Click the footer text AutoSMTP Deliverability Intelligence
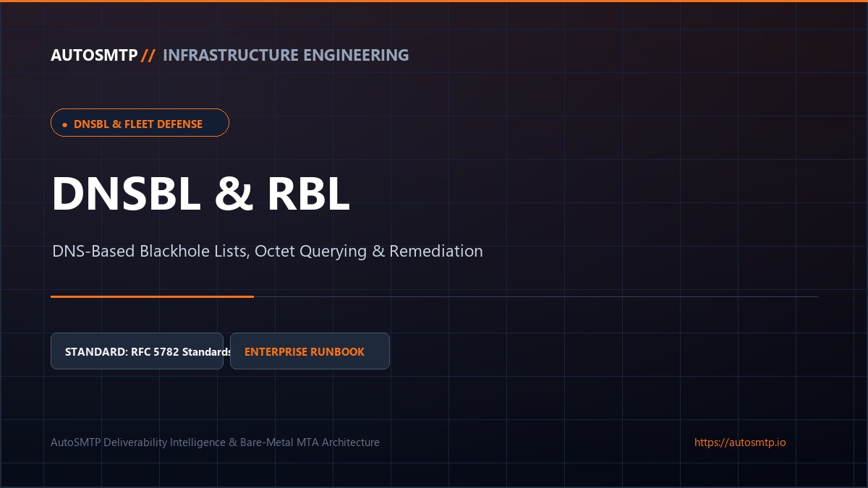The height and width of the screenshot is (488, 868). (x=215, y=442)
